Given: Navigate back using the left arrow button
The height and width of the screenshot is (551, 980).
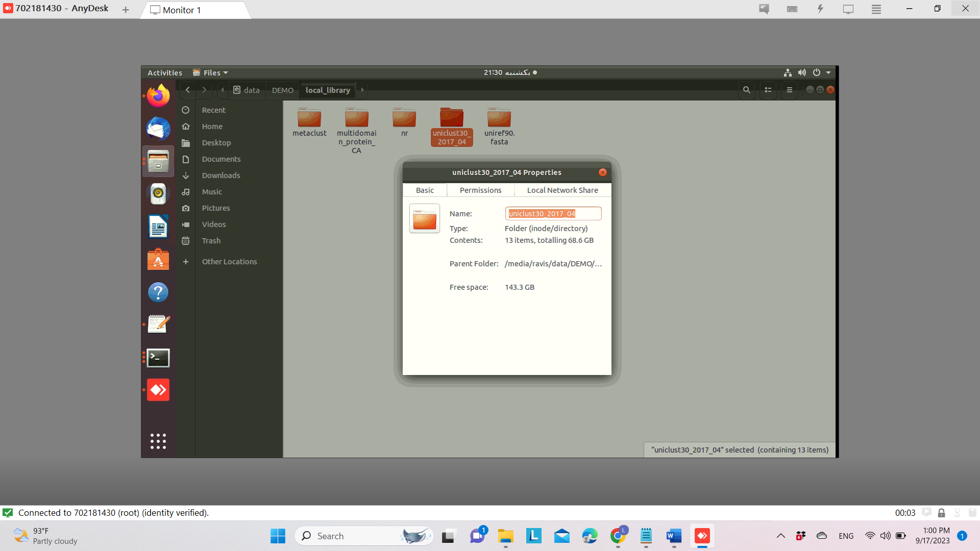Looking at the screenshot, I should [187, 89].
